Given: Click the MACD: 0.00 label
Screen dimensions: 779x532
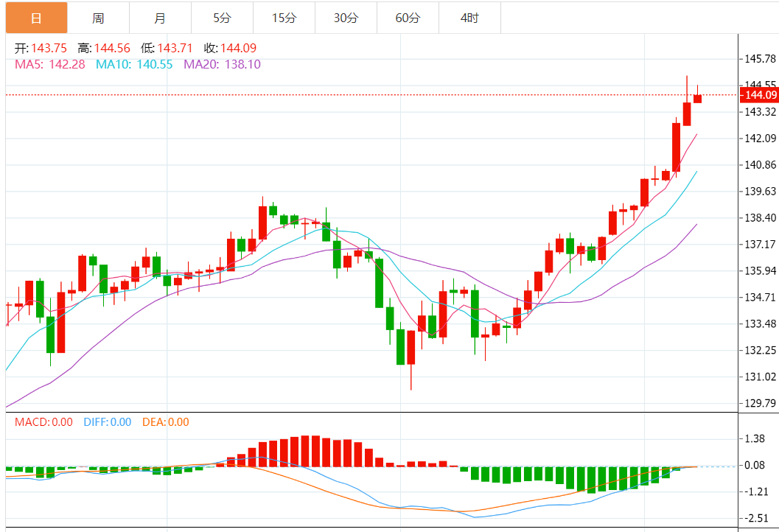Looking at the screenshot, I should (43, 422).
